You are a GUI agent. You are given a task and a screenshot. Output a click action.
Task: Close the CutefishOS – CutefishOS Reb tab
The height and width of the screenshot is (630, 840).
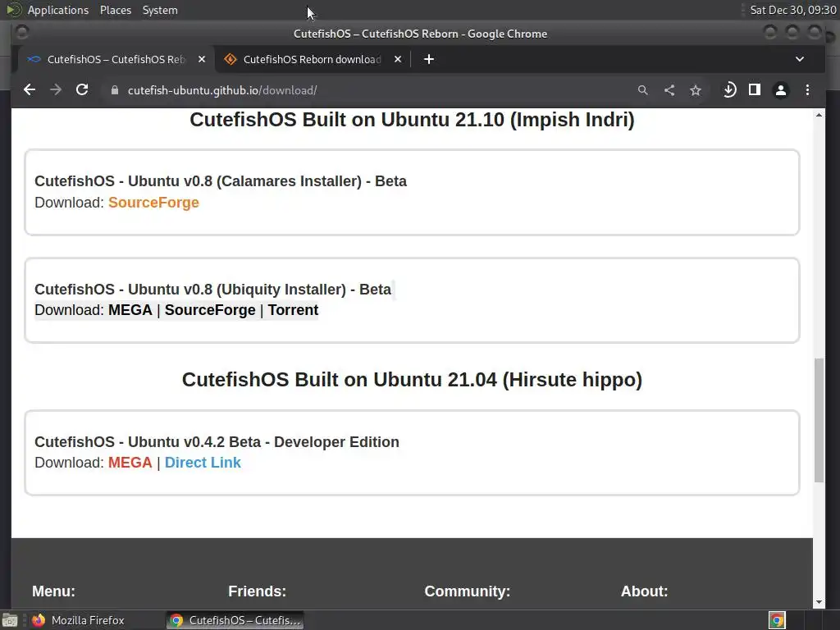pos(202,59)
